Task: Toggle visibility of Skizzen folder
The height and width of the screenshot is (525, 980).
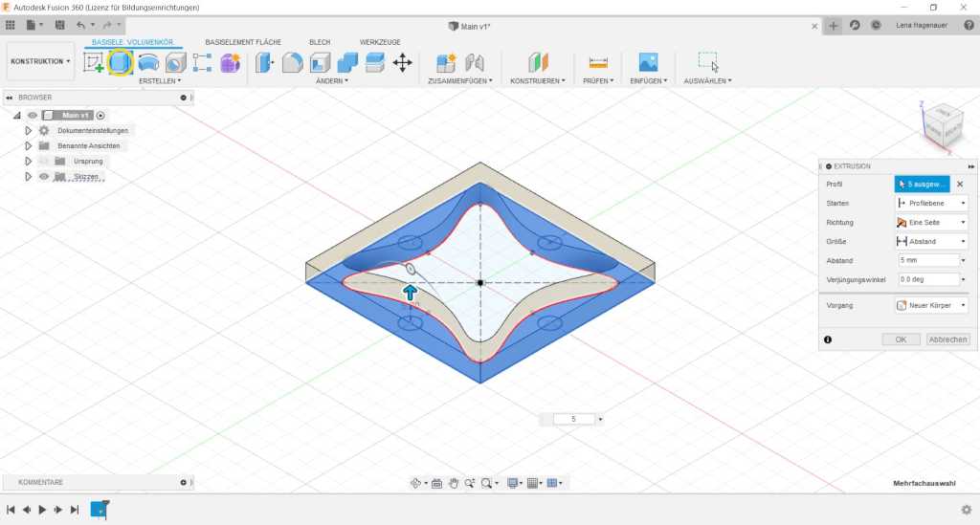Action: [x=44, y=177]
